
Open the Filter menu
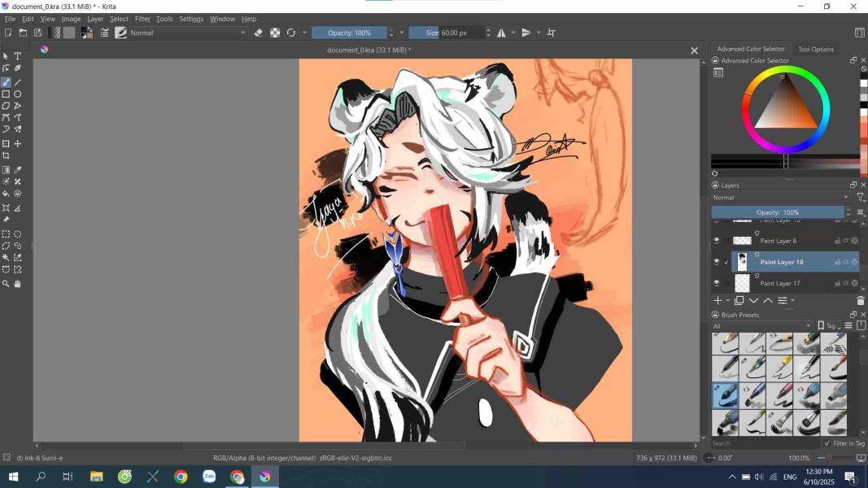142,19
